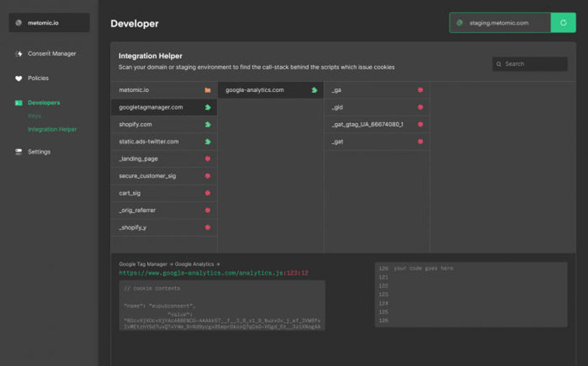Click the red dot beside secure_customer_sig
Viewport: 588px width, 366px height.
click(x=208, y=176)
